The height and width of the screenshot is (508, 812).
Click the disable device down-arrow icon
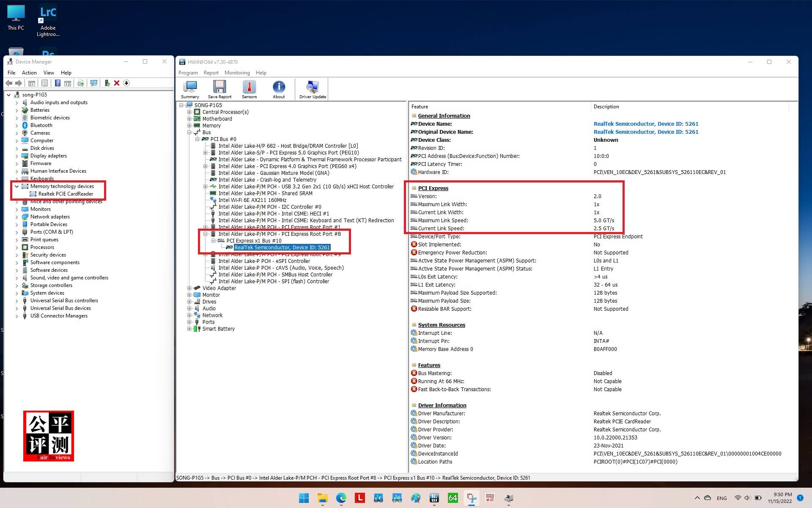[126, 83]
